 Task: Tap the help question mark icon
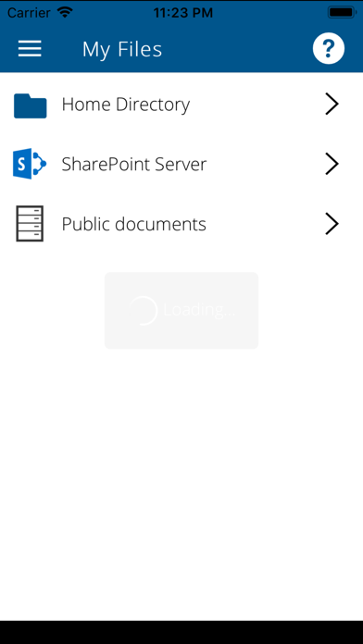[329, 48]
